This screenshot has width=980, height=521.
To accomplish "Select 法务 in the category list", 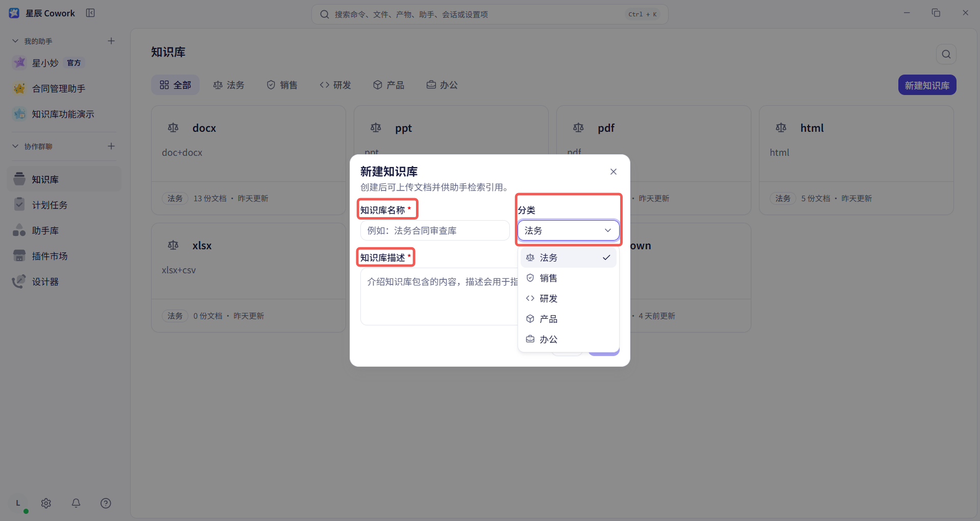I will 568,257.
